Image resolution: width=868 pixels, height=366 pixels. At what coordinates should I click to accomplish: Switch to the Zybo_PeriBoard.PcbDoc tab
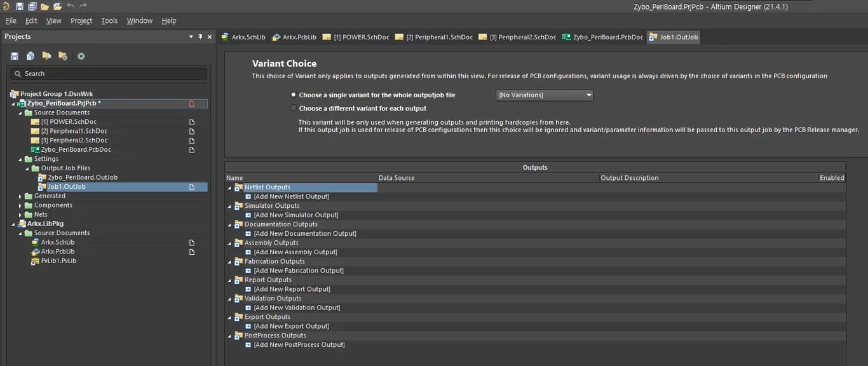click(x=603, y=37)
